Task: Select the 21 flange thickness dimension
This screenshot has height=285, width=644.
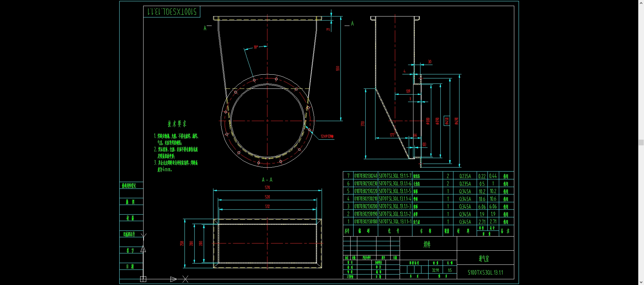Action: (x=328, y=29)
